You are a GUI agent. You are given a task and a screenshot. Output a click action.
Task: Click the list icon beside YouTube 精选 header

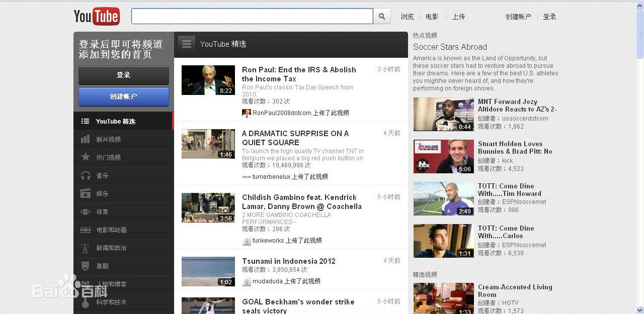186,44
